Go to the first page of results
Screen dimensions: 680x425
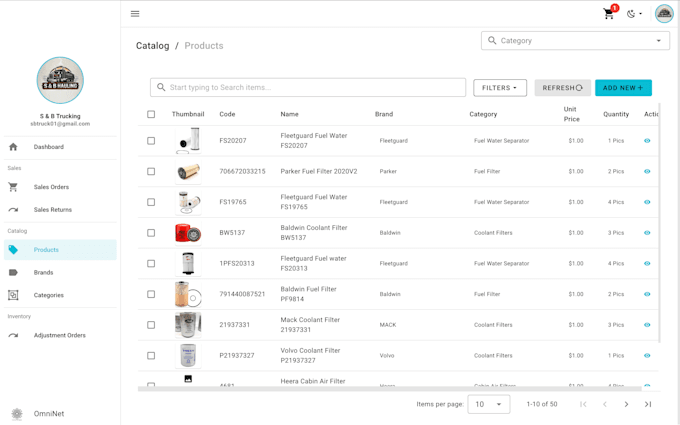tap(583, 404)
